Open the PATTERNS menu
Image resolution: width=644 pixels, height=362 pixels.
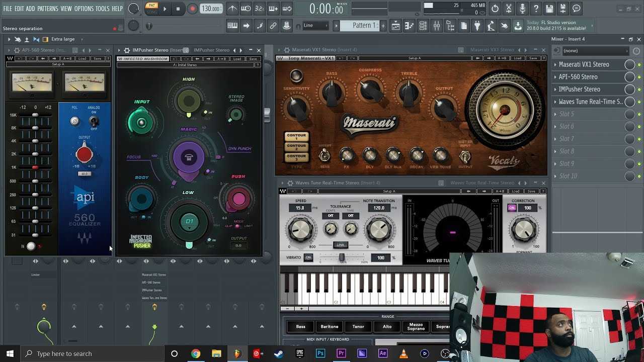pyautogui.click(x=48, y=9)
